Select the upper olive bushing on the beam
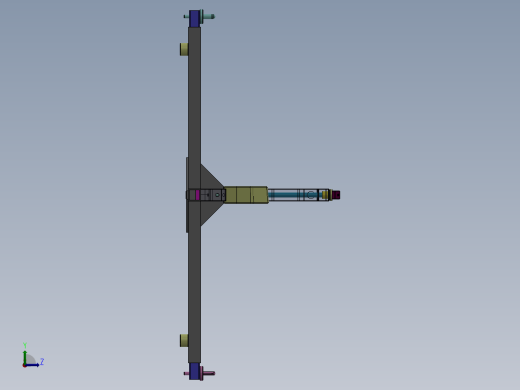 pos(184,49)
